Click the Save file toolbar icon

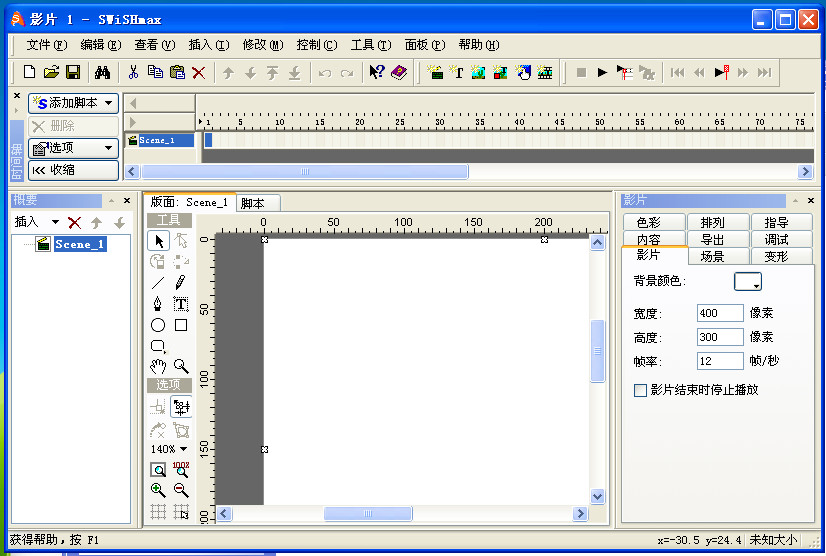73,72
